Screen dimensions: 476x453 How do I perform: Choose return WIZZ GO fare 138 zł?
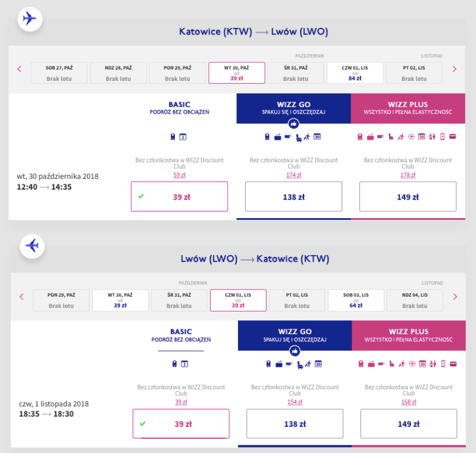[x=295, y=424]
